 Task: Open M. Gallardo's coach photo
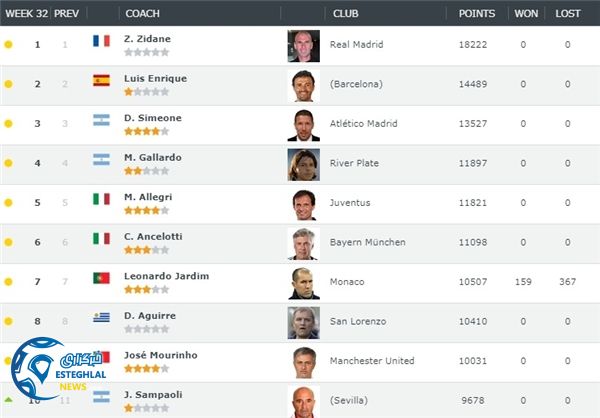tap(303, 164)
